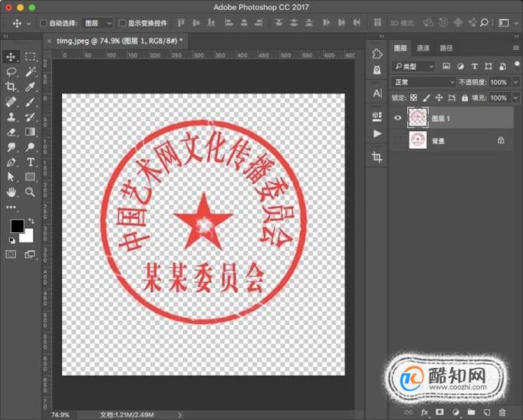
Task: Select the Dodge tool
Action: pos(30,147)
